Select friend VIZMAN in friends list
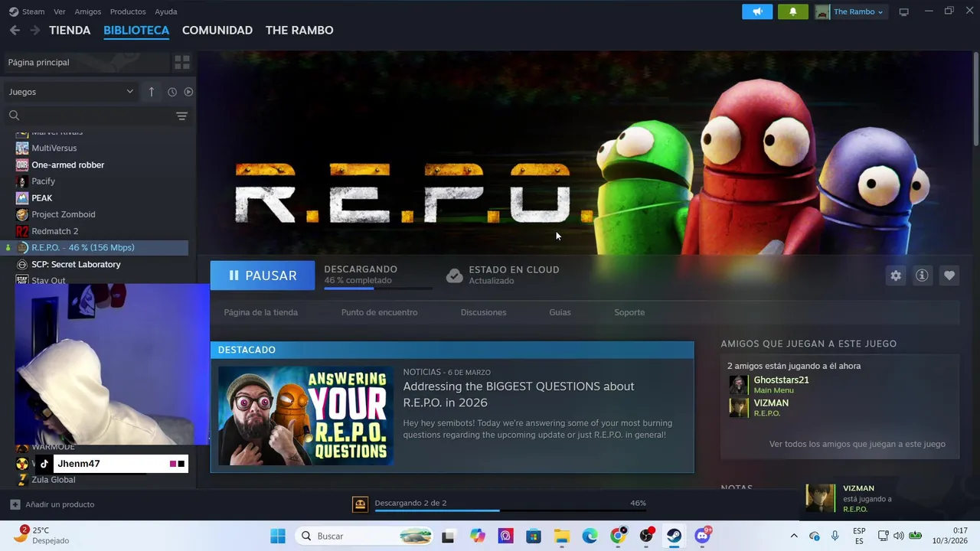The height and width of the screenshot is (551, 980). pos(771,403)
